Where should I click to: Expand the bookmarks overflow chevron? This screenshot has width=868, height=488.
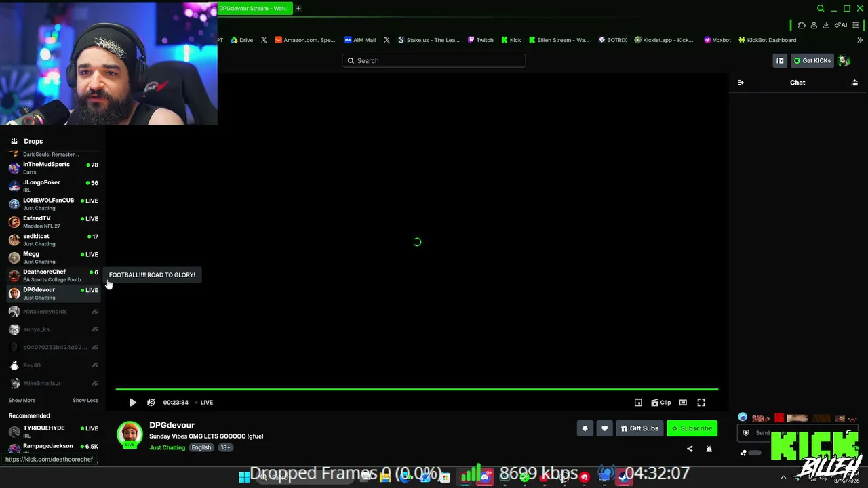tap(860, 40)
